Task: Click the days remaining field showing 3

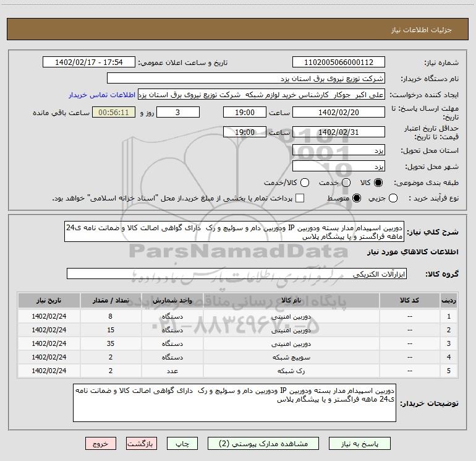Action: coord(178,113)
